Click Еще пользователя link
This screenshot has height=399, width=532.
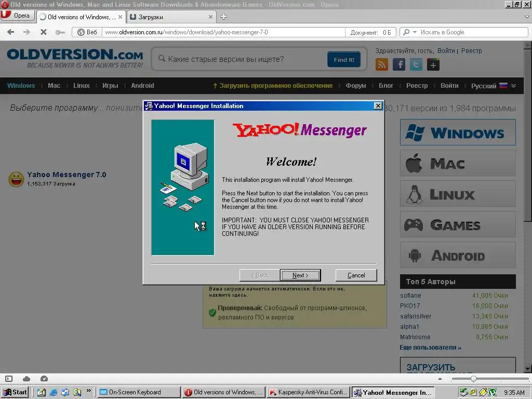(430, 348)
